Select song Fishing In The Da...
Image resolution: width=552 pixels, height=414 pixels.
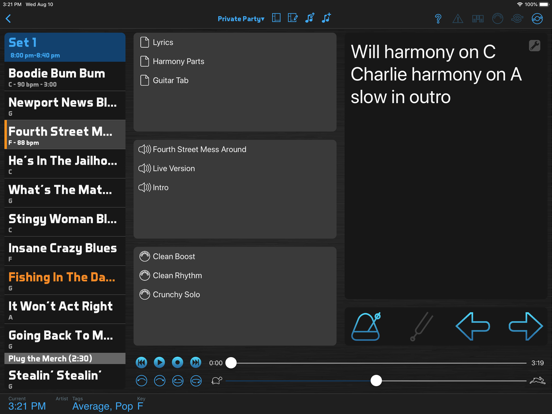coord(65,281)
